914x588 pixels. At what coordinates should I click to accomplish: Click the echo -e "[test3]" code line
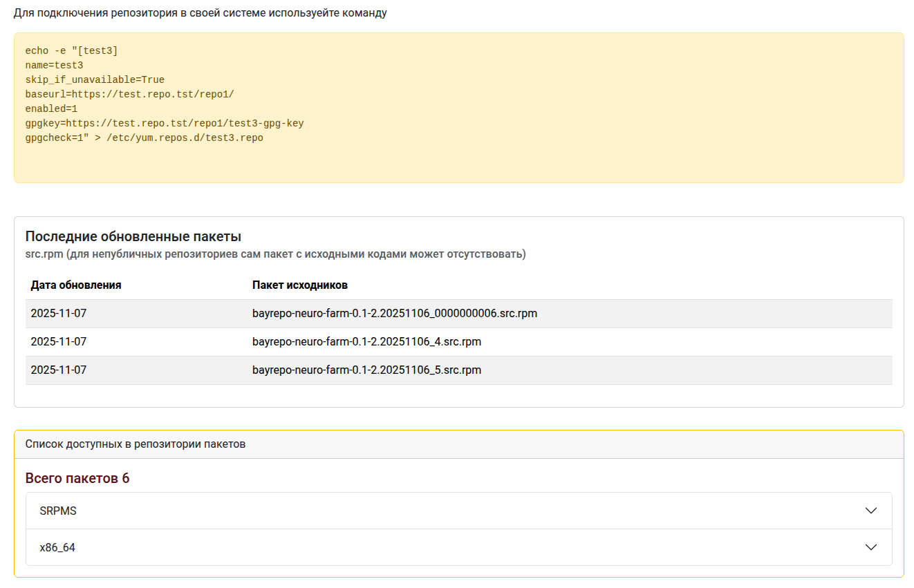tap(72, 51)
